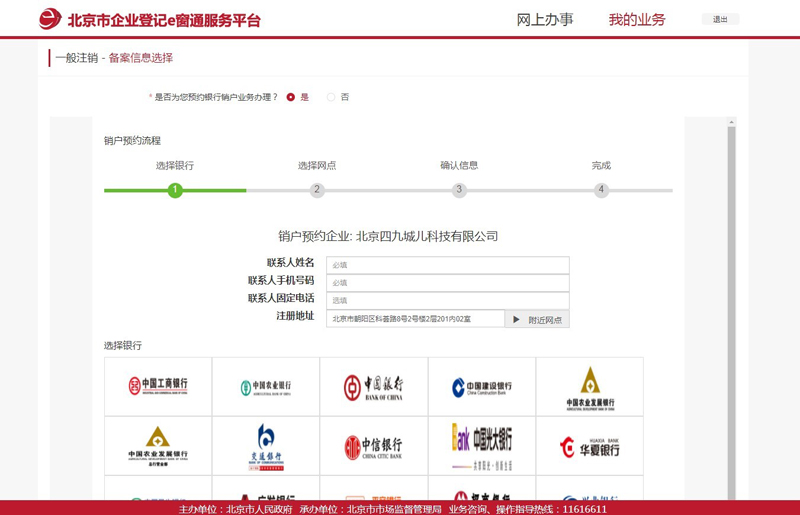Screen dimensions: 800x515
Task: Click step 4 circle 完成
Action: (x=601, y=190)
